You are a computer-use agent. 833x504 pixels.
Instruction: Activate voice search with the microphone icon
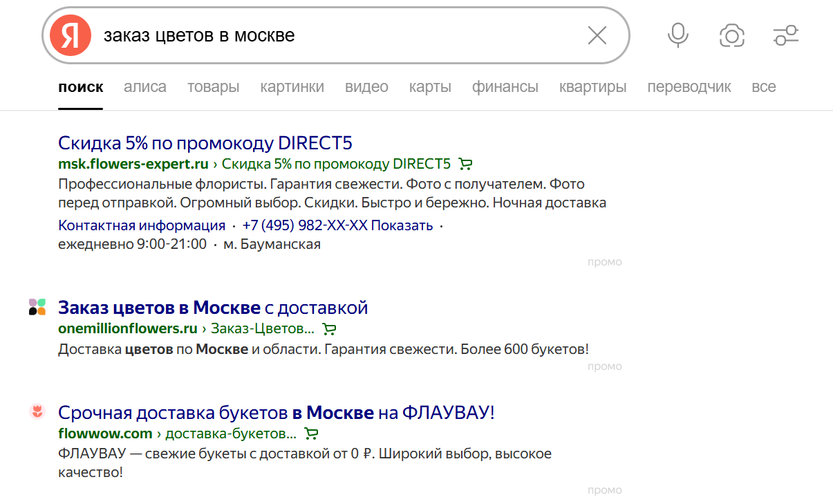point(677,35)
